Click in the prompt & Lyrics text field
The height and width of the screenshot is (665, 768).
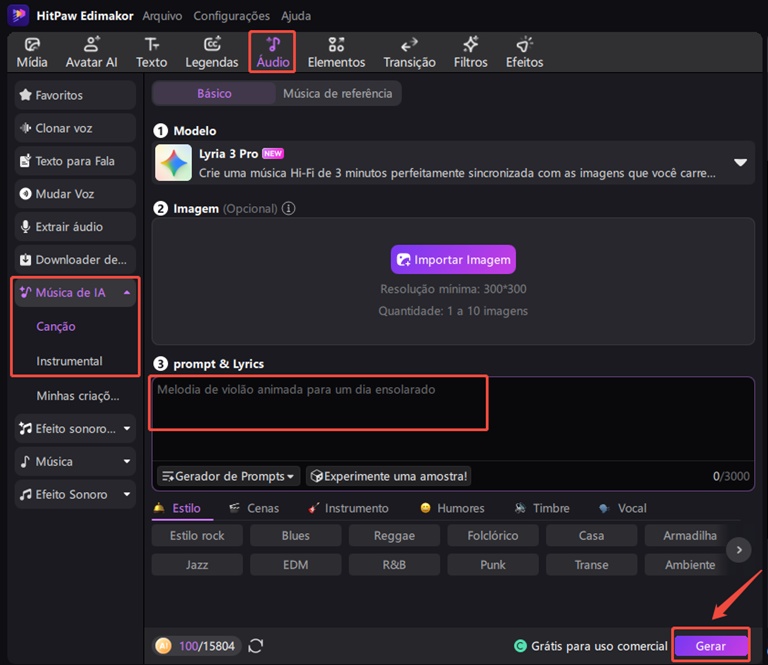click(x=453, y=419)
